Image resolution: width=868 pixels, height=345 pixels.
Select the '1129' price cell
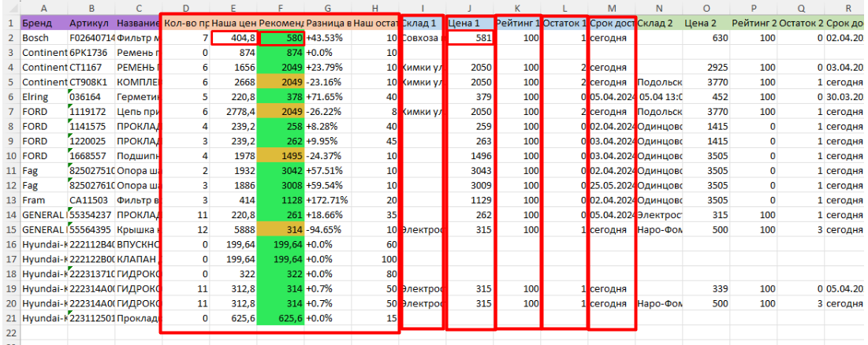471,199
